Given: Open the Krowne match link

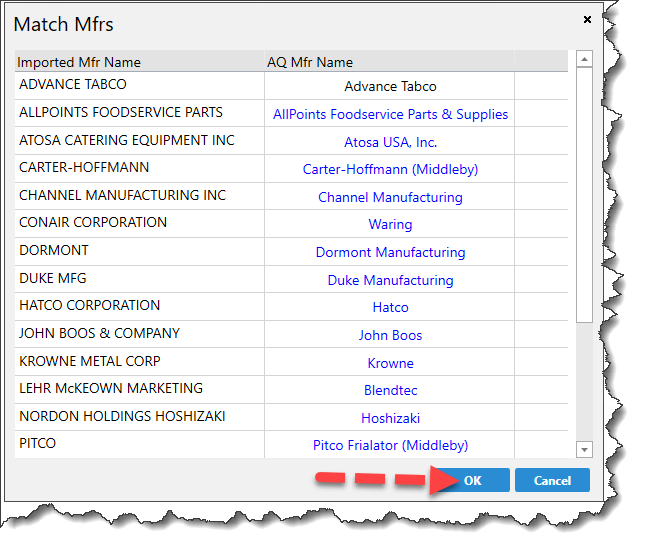Looking at the screenshot, I should (390, 363).
